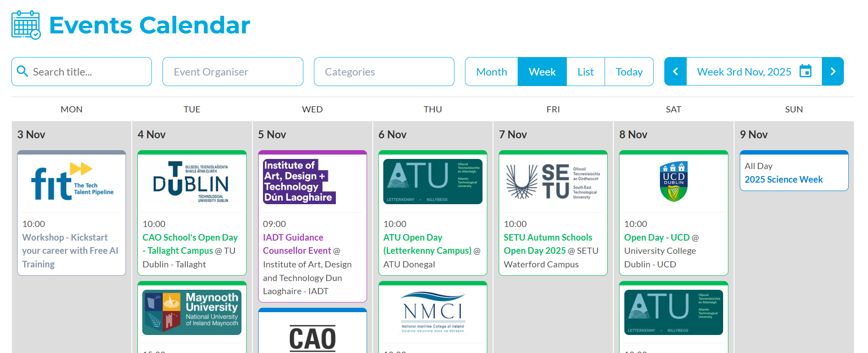The height and width of the screenshot is (353, 868).
Task: Open Week 3rd Nov, 2025 selector
Action: (744, 72)
